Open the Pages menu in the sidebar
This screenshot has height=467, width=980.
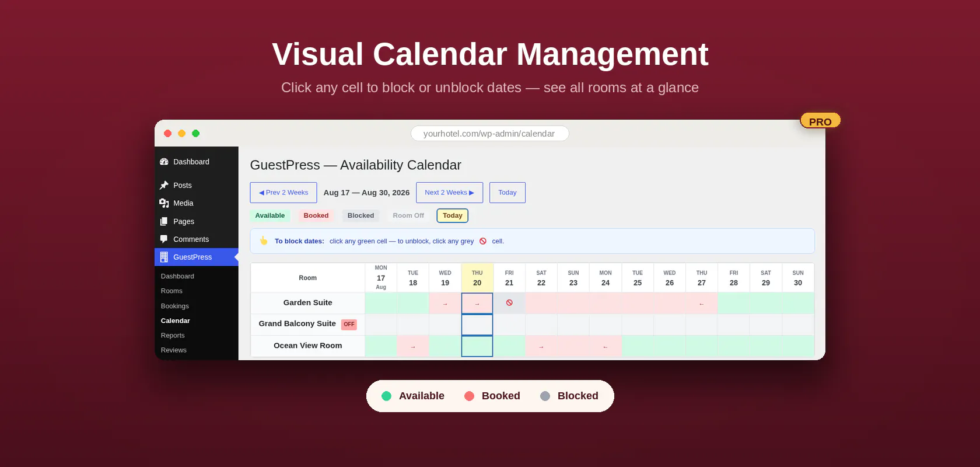click(x=197, y=221)
